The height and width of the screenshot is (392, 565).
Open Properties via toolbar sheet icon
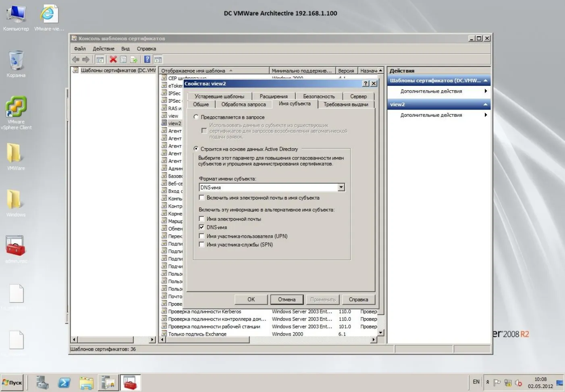tap(123, 60)
